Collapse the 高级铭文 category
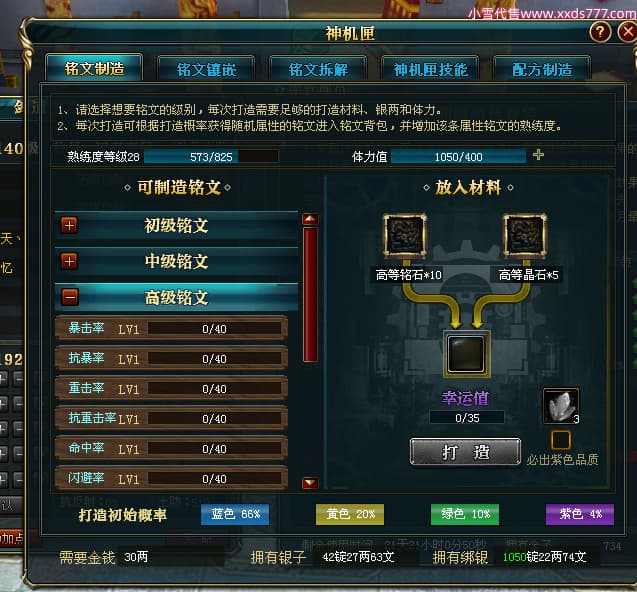The height and width of the screenshot is (592, 637). [70, 297]
